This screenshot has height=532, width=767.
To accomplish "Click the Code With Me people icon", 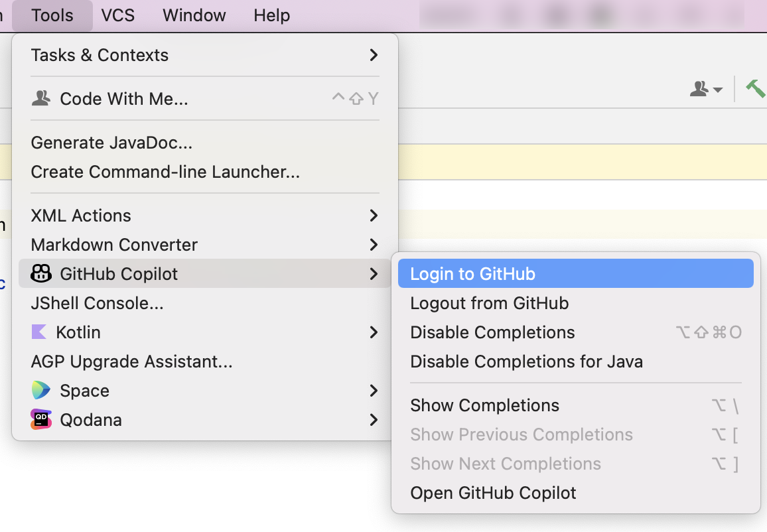I will pyautogui.click(x=40, y=98).
